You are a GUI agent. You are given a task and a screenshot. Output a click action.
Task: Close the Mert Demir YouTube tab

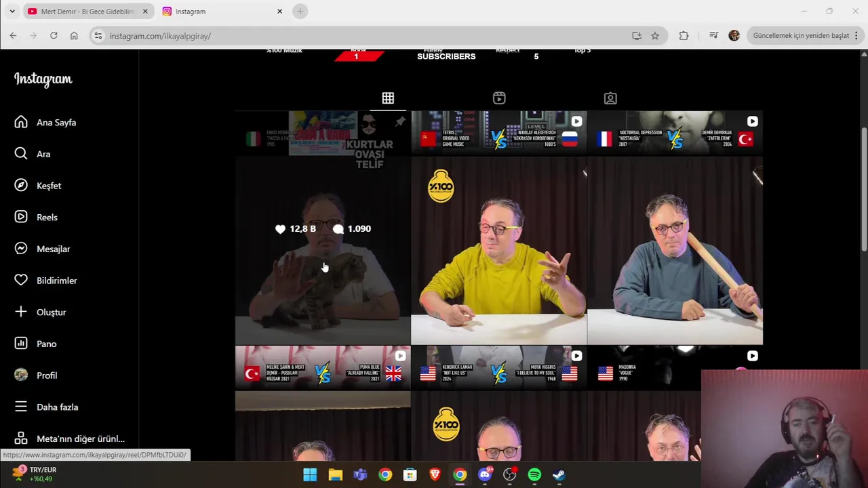point(145,12)
